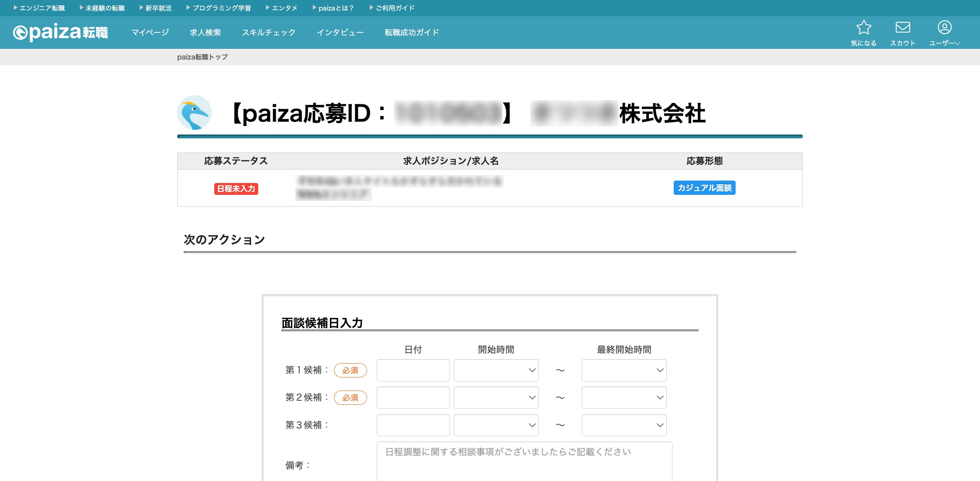Click the 応募形態 column header
This screenshot has width=980, height=481.
point(705,161)
